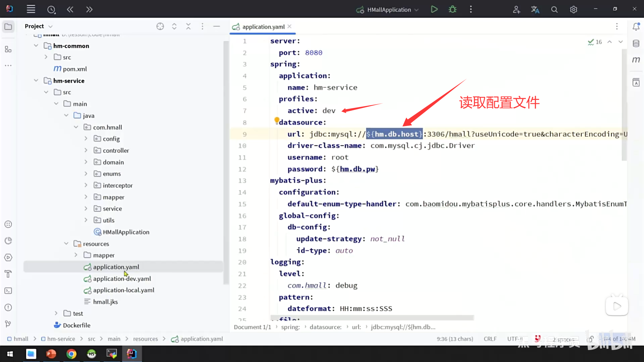Open the Maven tool window
This screenshot has width=644, height=362.
click(636, 60)
